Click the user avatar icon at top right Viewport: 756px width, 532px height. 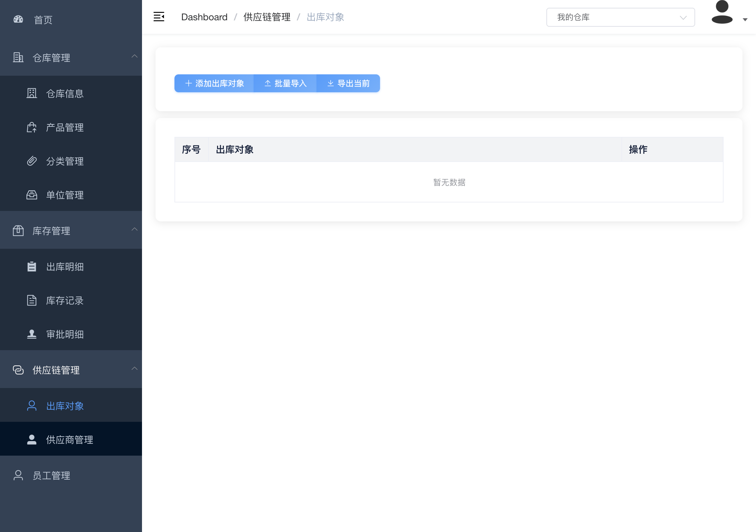pos(722,13)
